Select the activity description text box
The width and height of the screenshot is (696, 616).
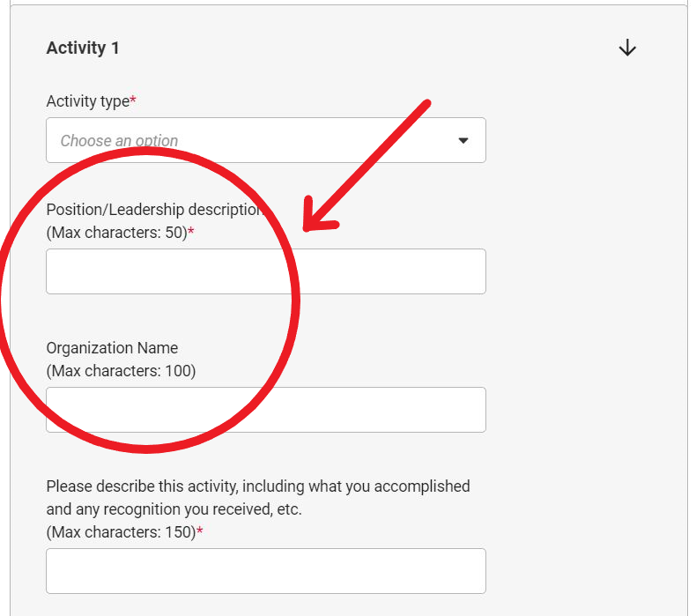point(266,571)
